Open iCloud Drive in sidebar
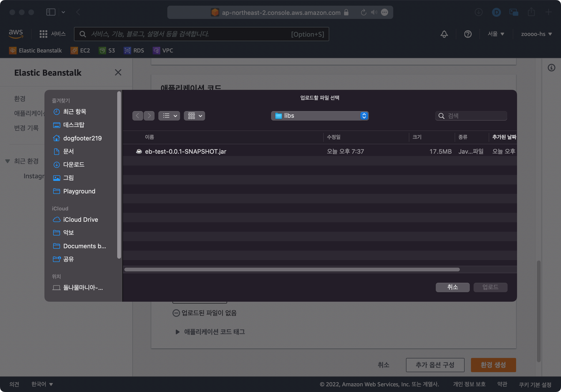Viewport: 561px width, 392px height. coord(75,219)
